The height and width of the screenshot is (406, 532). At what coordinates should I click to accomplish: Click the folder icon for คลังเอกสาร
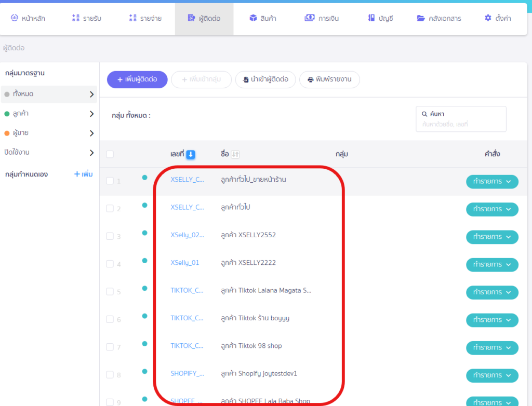pos(421,18)
